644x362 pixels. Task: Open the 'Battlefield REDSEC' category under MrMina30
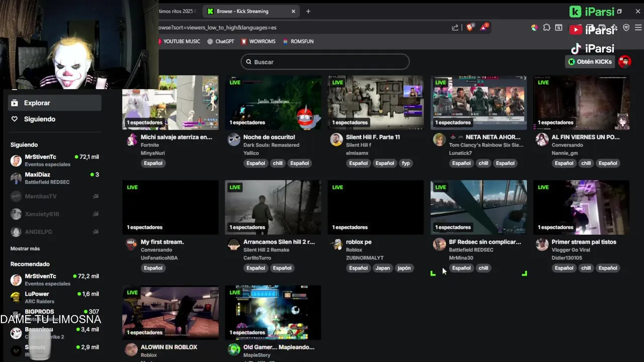click(471, 250)
